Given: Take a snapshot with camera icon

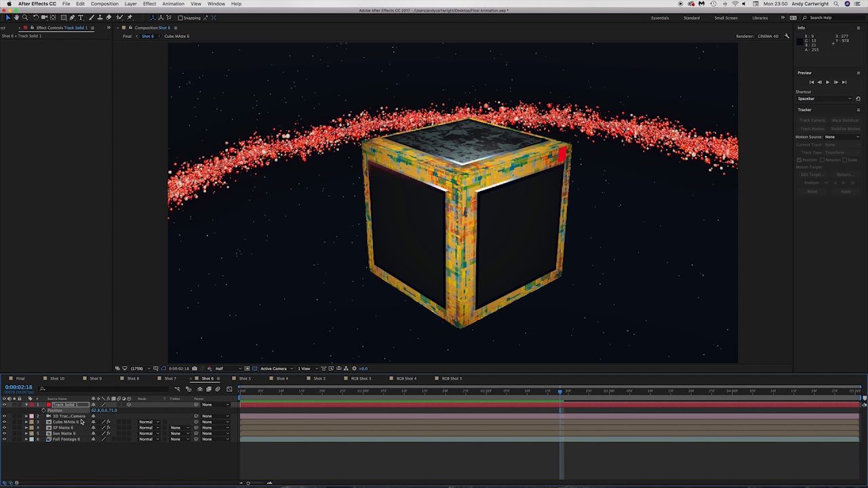Looking at the screenshot, I should click(195, 369).
